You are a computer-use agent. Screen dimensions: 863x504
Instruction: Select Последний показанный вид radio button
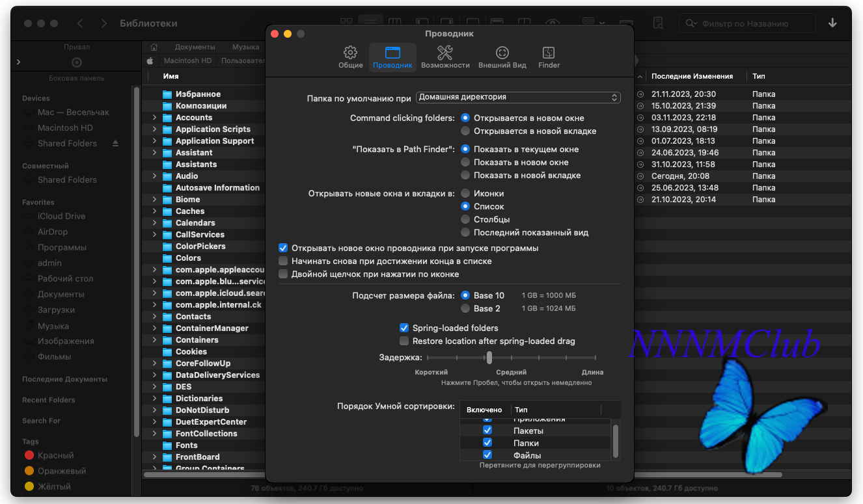pyautogui.click(x=465, y=232)
